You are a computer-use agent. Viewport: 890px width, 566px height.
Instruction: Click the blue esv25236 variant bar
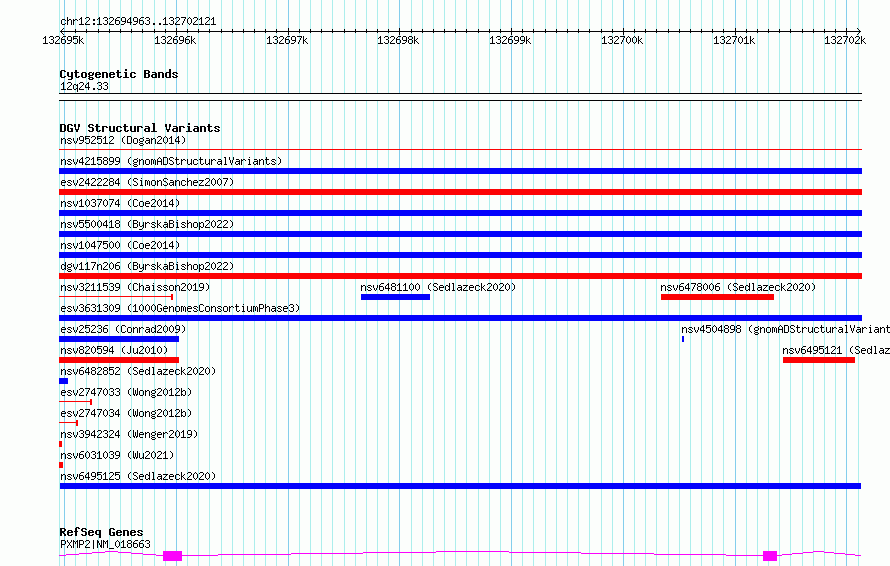point(119,339)
